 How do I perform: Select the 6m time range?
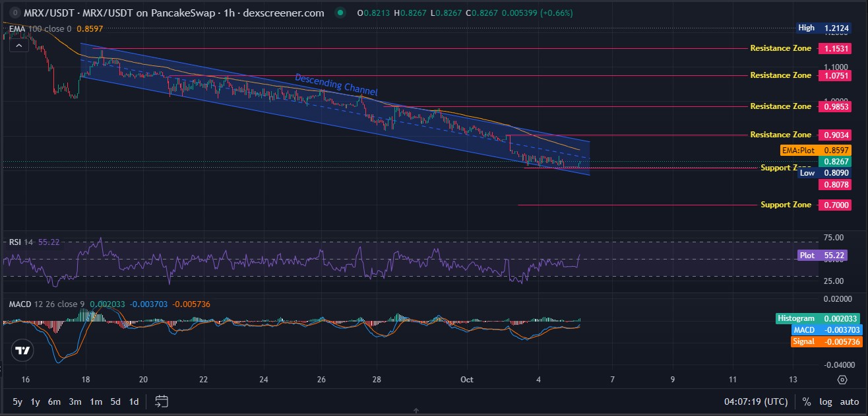(x=55, y=401)
